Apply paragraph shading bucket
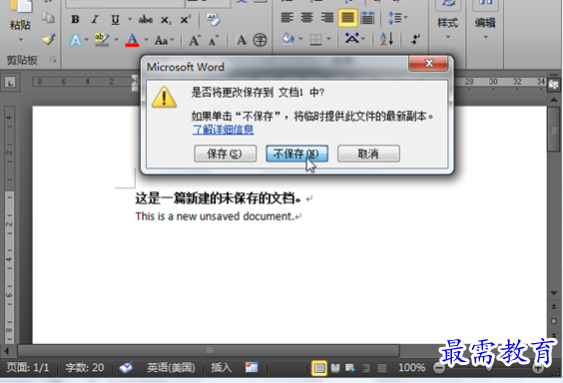The width and height of the screenshot is (563, 383). (288, 38)
